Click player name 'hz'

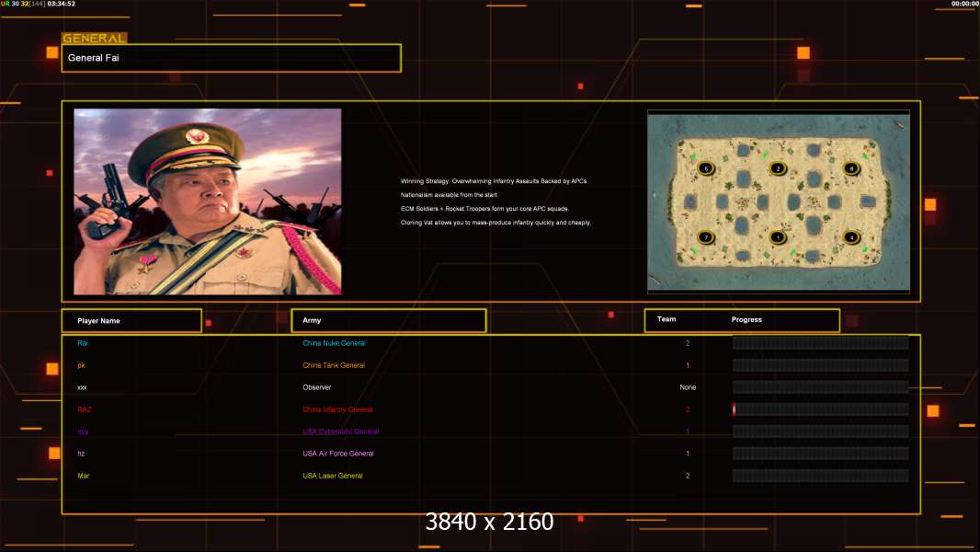click(x=81, y=454)
